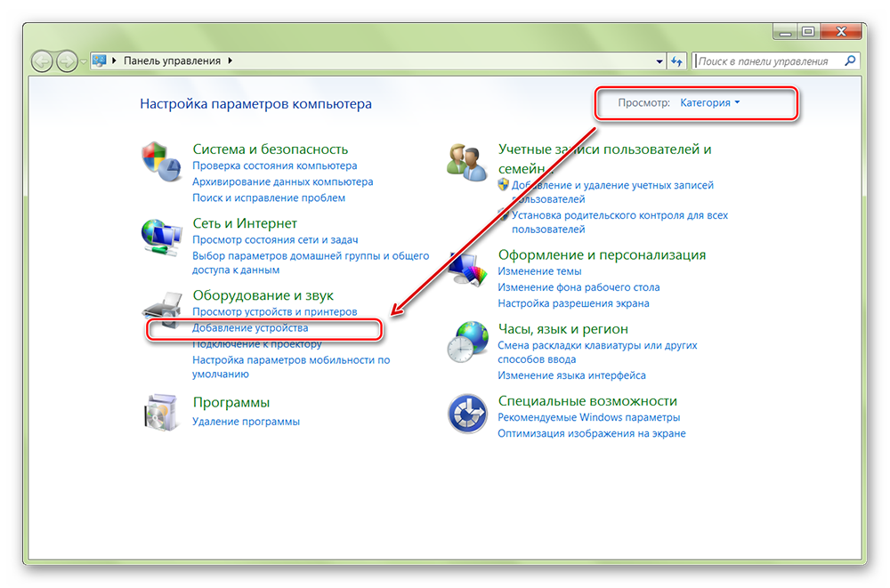Click the User Accounts people icon
This screenshot has width=890, height=588.
(x=465, y=161)
